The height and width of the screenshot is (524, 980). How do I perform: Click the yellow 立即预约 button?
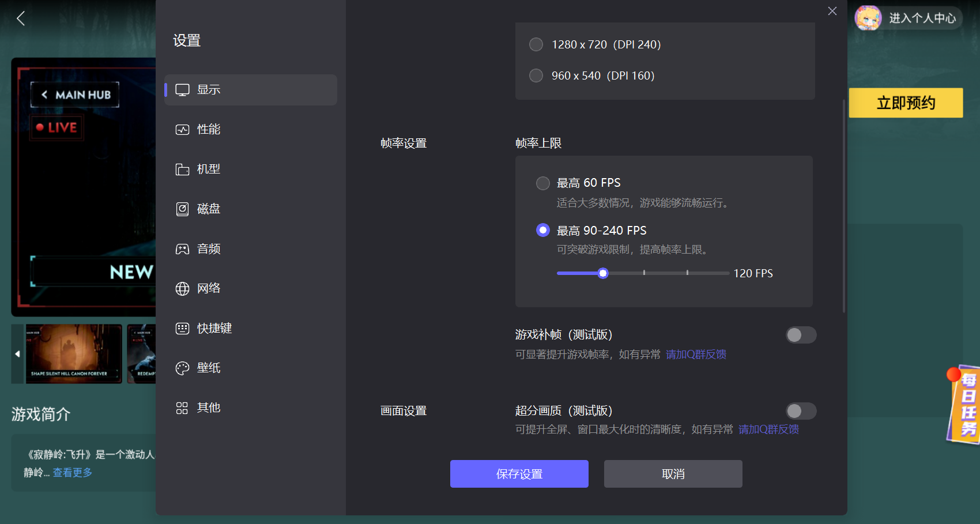pos(906,103)
